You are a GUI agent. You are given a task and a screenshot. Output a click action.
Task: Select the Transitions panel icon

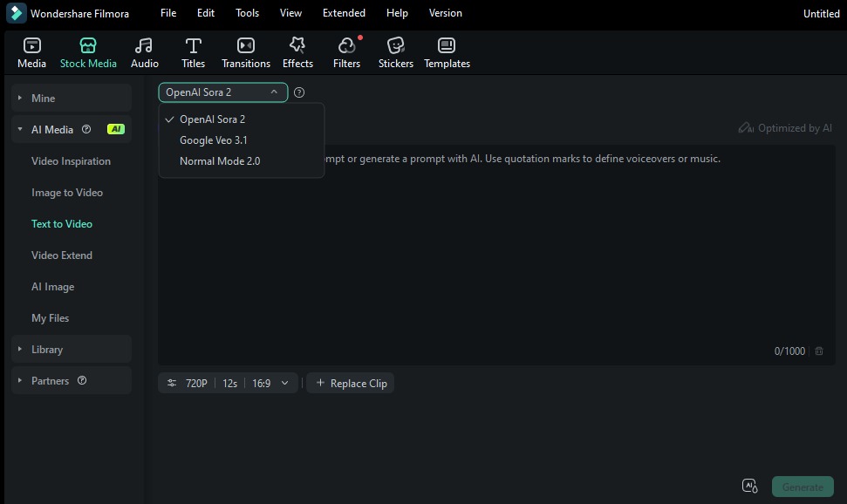point(245,51)
